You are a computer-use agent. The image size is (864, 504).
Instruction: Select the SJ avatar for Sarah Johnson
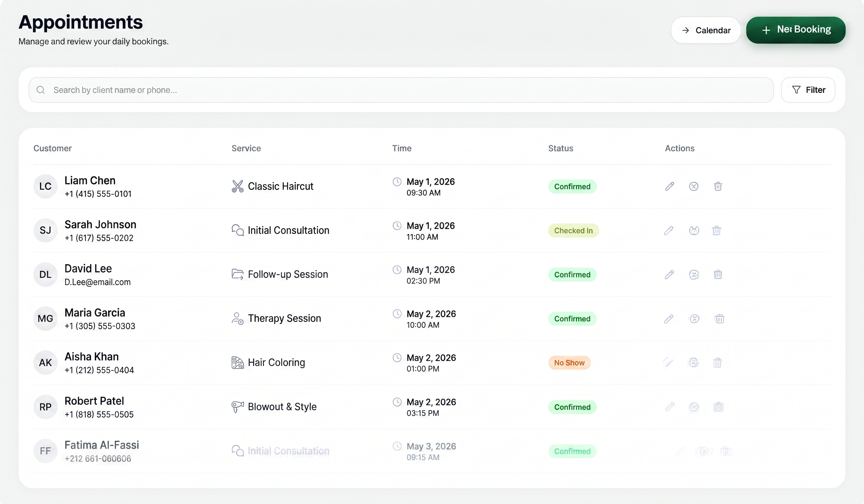pos(45,230)
